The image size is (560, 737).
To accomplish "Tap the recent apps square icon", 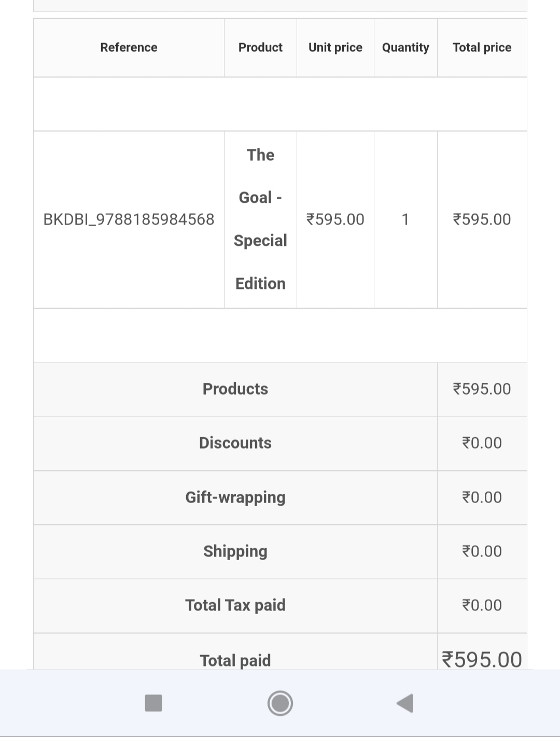I will pos(153,703).
